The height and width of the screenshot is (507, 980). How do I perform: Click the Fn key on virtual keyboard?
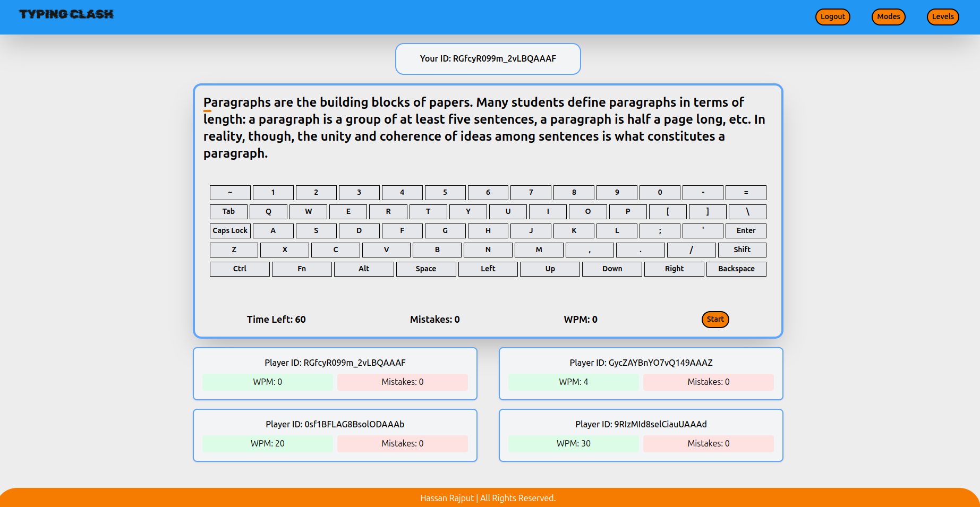tap(301, 269)
